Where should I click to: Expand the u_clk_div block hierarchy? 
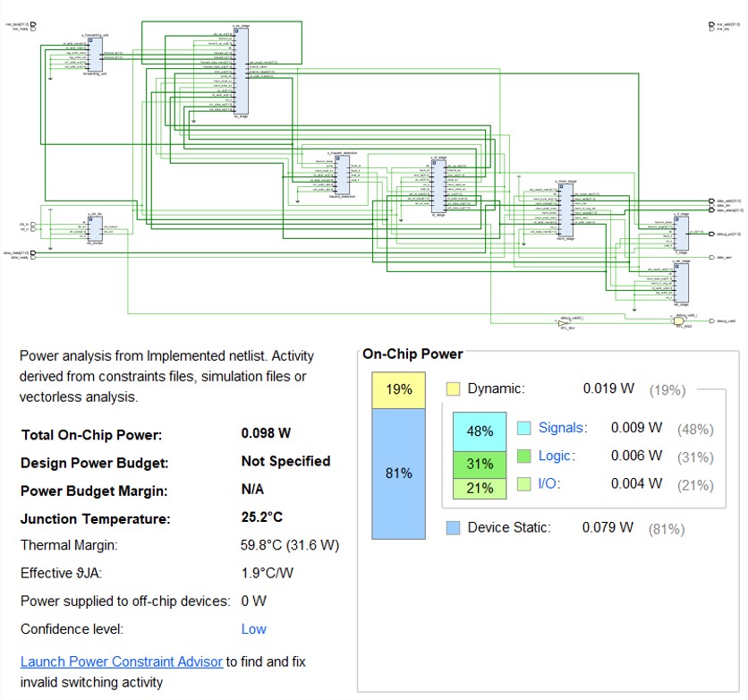coord(90,219)
